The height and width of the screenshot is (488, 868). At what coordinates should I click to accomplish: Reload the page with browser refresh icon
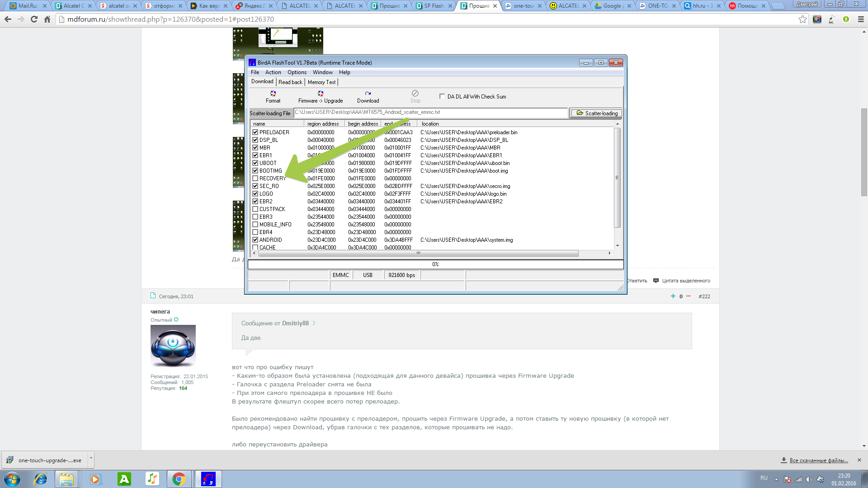tap(34, 19)
